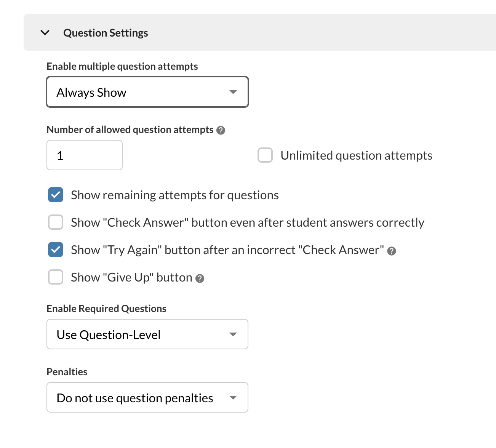Open help icon beside "Give Up" option
The image size is (496, 448).
(x=200, y=278)
